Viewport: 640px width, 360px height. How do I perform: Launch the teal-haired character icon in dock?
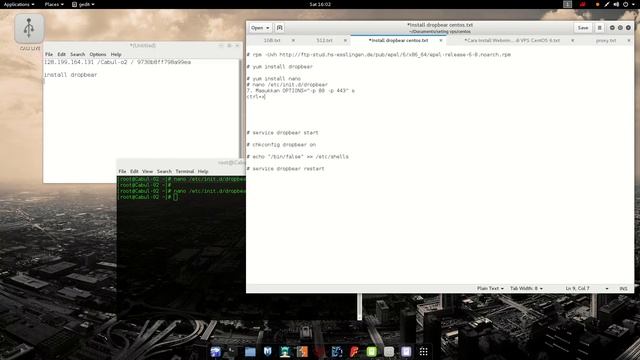285,351
